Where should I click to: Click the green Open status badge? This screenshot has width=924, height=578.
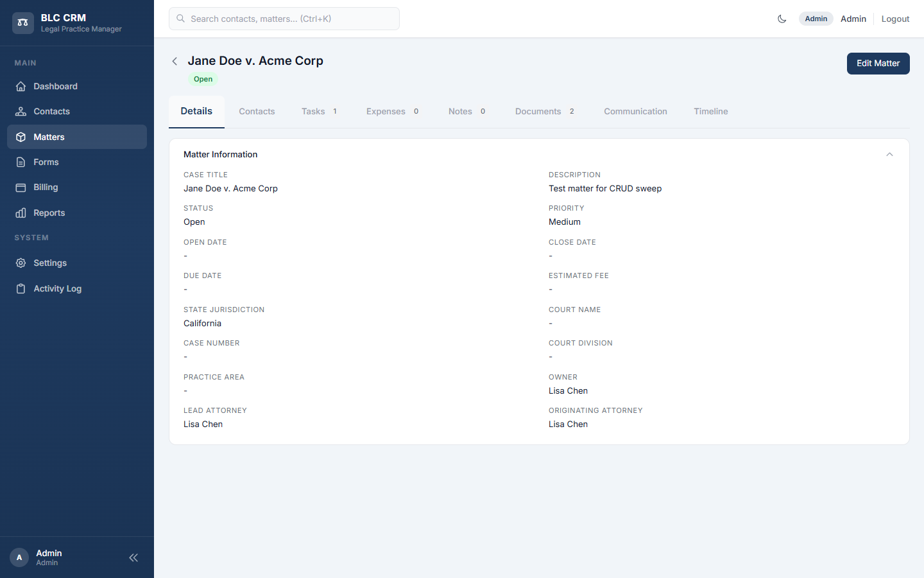[x=203, y=79]
